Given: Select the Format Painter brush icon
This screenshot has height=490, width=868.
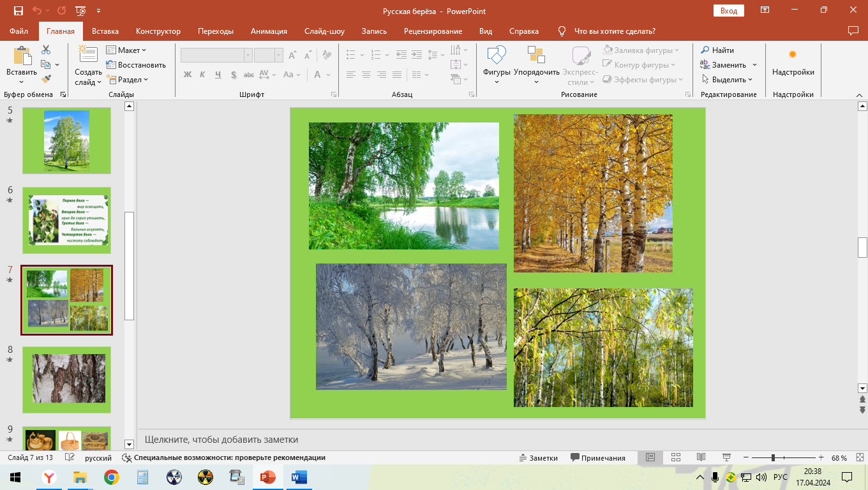Looking at the screenshot, I should click(x=46, y=79).
